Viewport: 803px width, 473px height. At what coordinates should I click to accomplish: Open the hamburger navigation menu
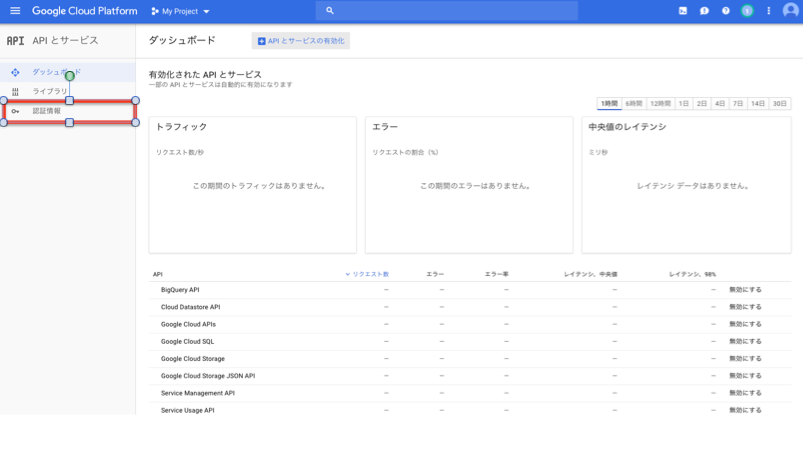tap(15, 11)
